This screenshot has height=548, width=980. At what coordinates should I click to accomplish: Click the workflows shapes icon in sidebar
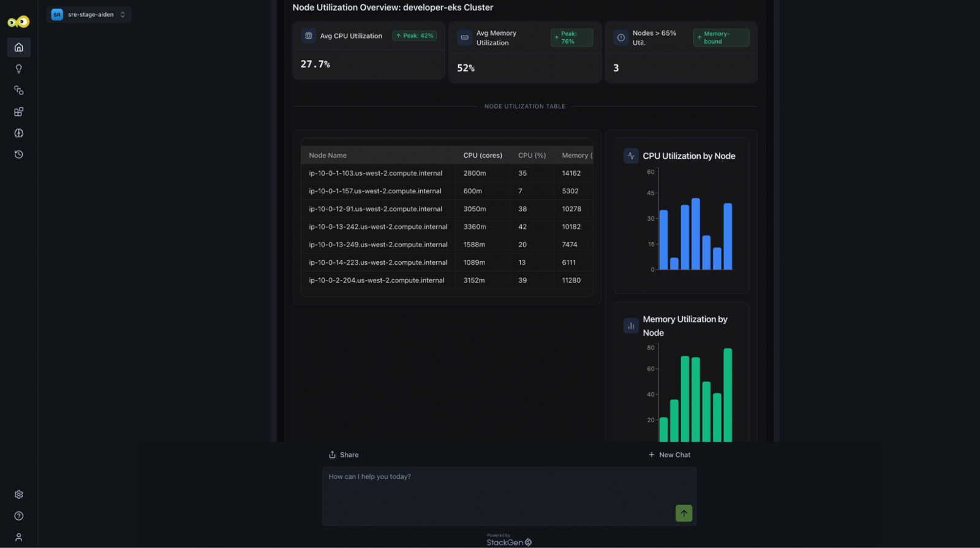point(19,90)
